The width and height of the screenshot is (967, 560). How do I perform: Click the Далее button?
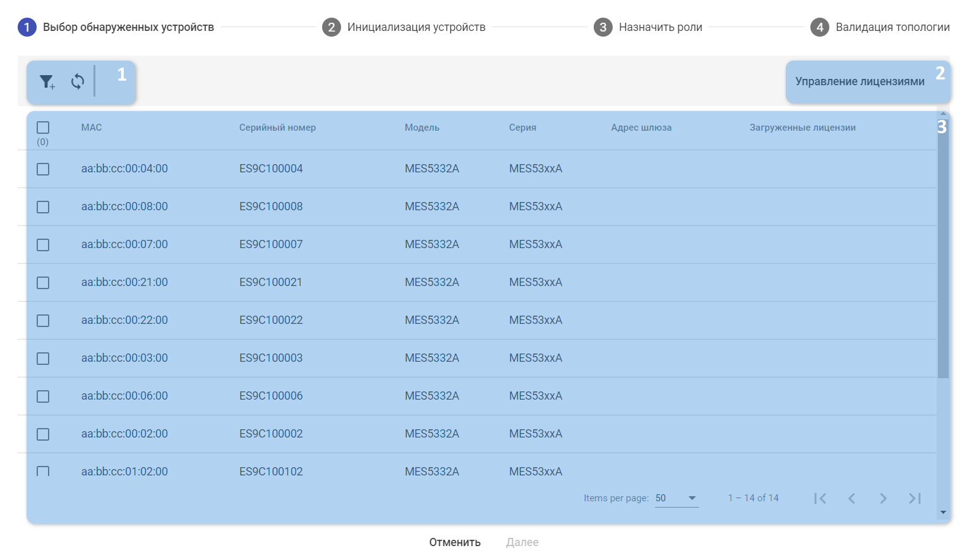coord(522,542)
